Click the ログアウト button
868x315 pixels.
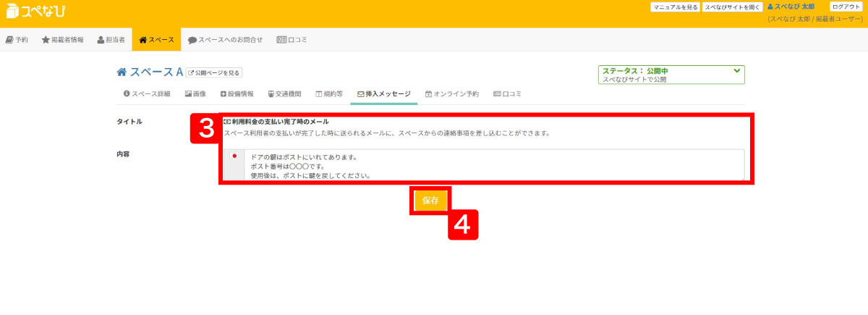[846, 7]
